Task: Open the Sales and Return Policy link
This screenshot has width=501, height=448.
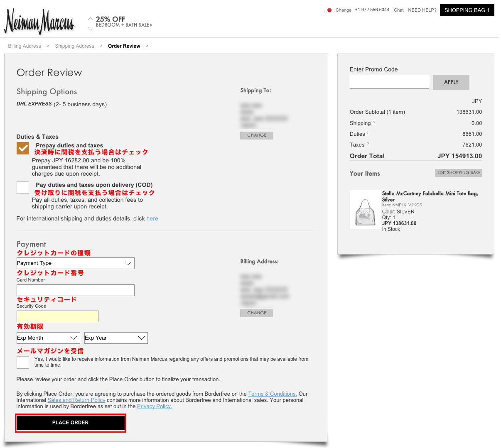Action: [x=76, y=400]
